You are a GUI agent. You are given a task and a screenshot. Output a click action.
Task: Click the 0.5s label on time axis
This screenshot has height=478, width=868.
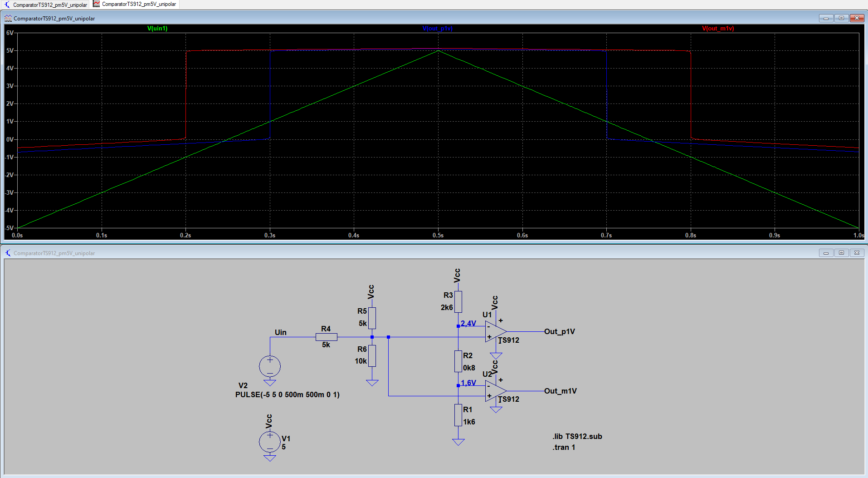(438, 235)
